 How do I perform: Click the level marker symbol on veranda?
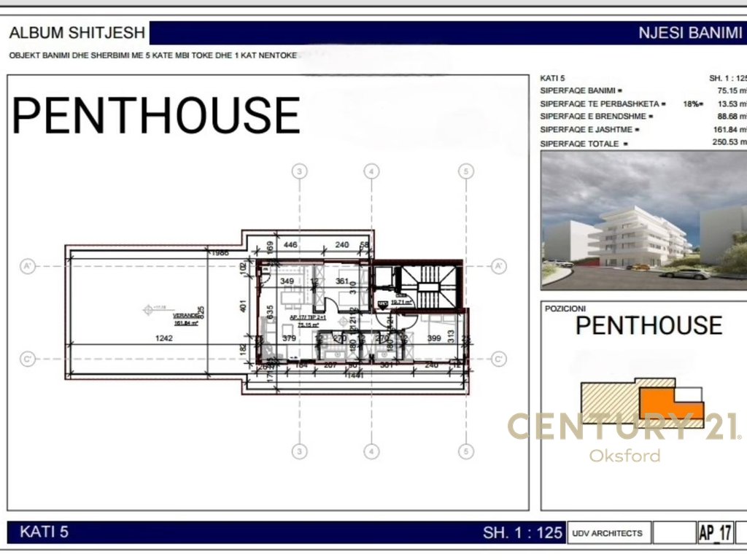148,310
